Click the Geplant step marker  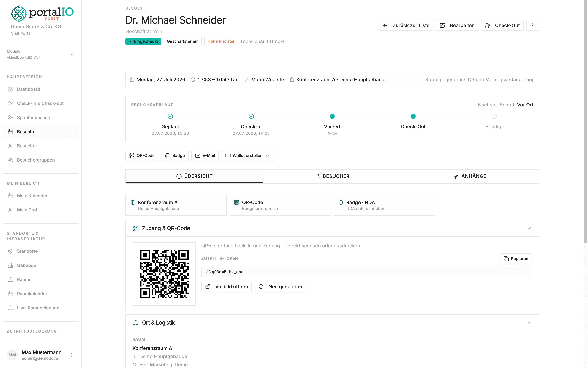pos(170,116)
